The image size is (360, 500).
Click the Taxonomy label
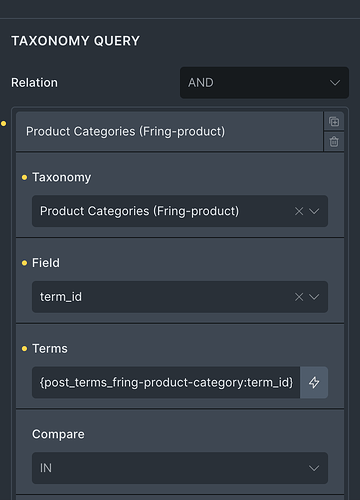[x=61, y=177]
